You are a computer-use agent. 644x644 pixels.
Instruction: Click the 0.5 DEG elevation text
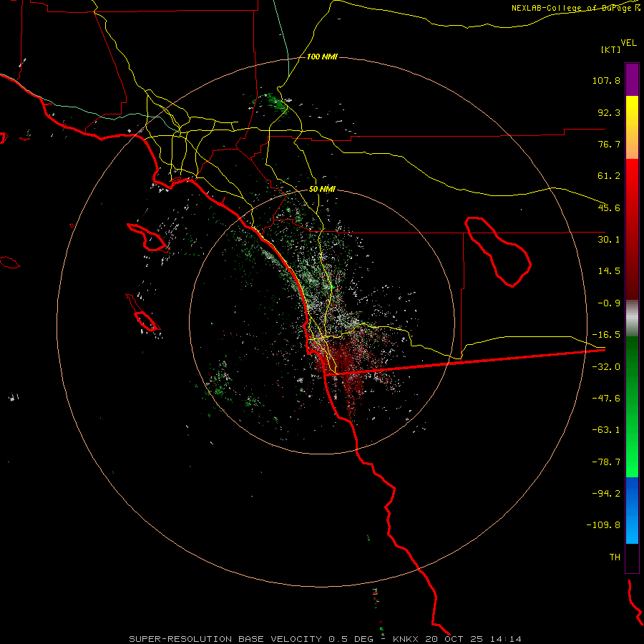(351, 639)
